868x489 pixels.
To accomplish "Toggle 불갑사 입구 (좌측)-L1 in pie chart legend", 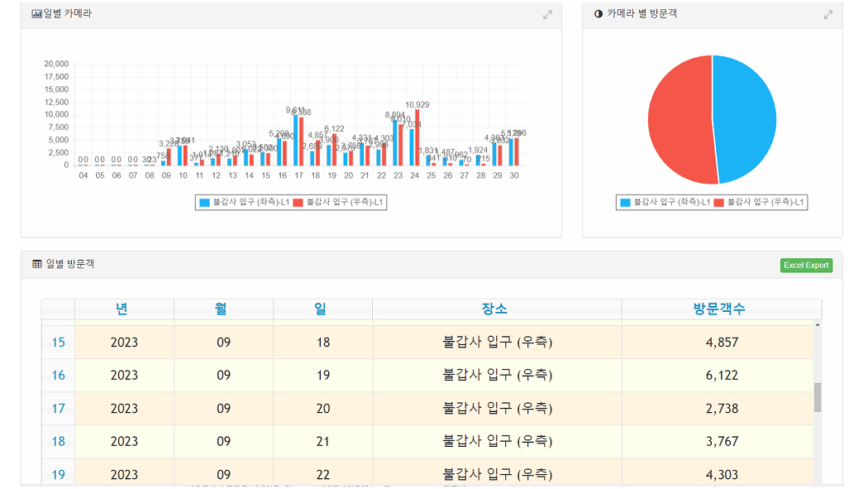I will coord(665,203).
